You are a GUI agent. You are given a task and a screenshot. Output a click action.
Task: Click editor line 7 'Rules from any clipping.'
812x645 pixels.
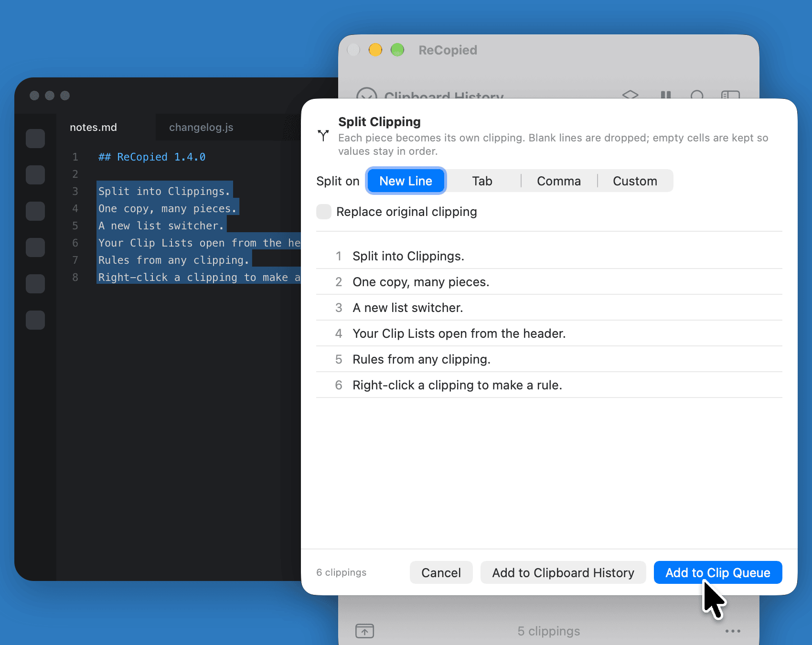[173, 260]
